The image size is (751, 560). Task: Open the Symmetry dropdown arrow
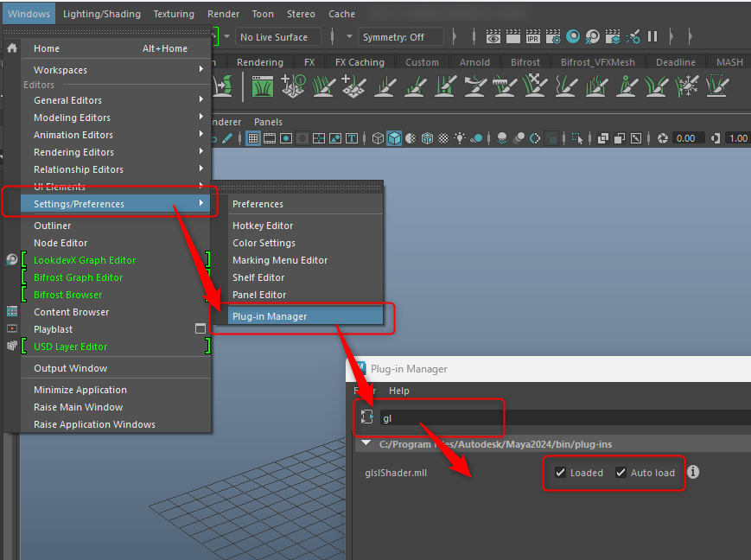click(x=350, y=36)
